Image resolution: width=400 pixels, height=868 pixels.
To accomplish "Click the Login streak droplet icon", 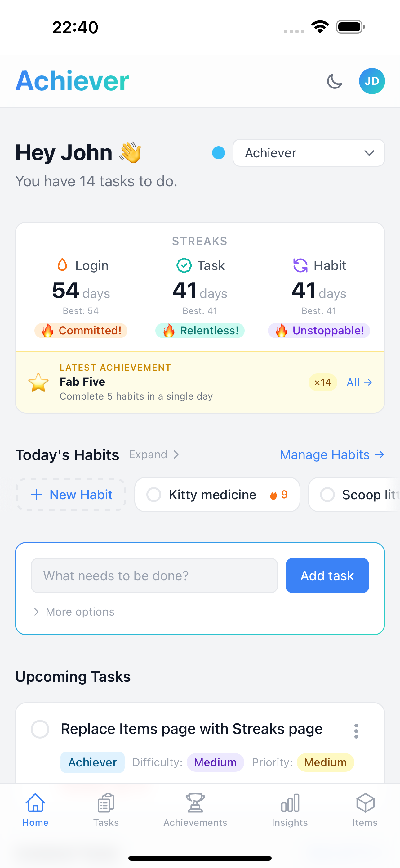I will coord(62,265).
